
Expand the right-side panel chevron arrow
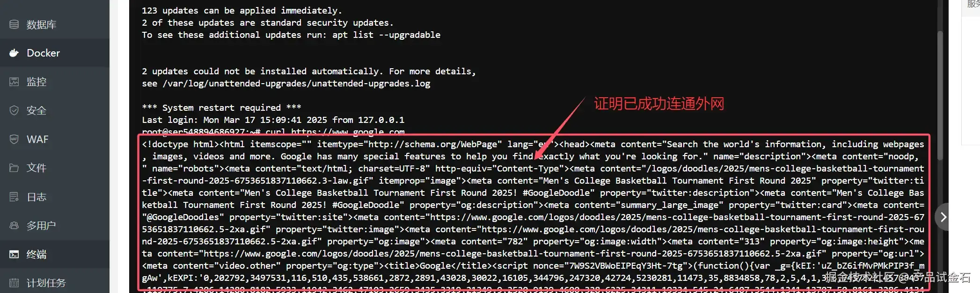point(942,217)
